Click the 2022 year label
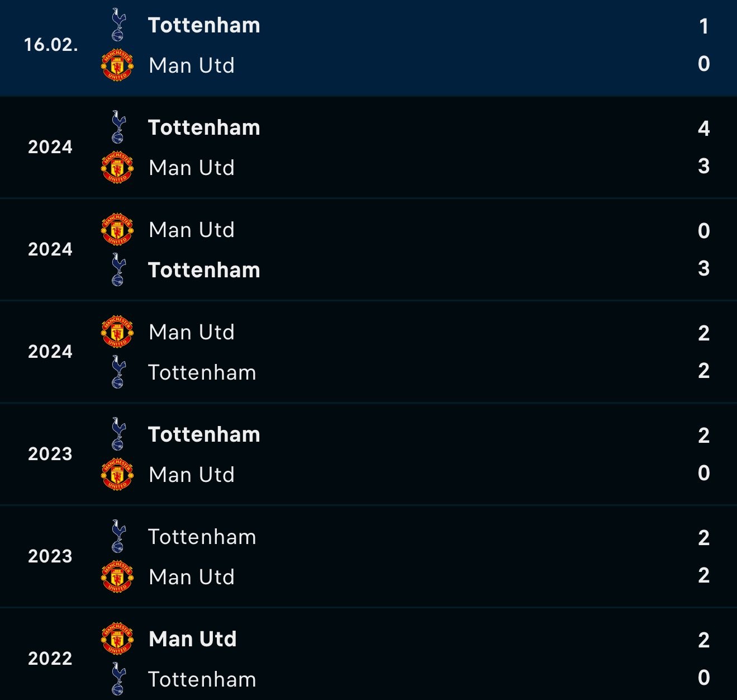Image resolution: width=737 pixels, height=700 pixels. coord(50,659)
